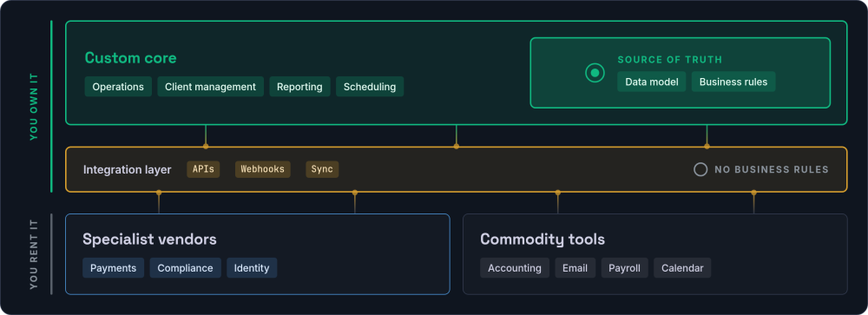The width and height of the screenshot is (868, 315).
Task: Select the Payments tag
Action: tap(113, 267)
